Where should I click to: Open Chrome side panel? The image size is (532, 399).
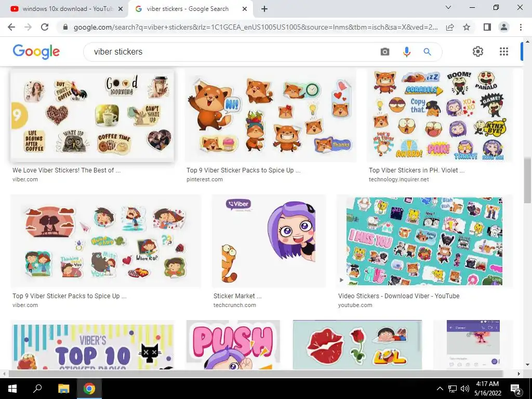487,27
